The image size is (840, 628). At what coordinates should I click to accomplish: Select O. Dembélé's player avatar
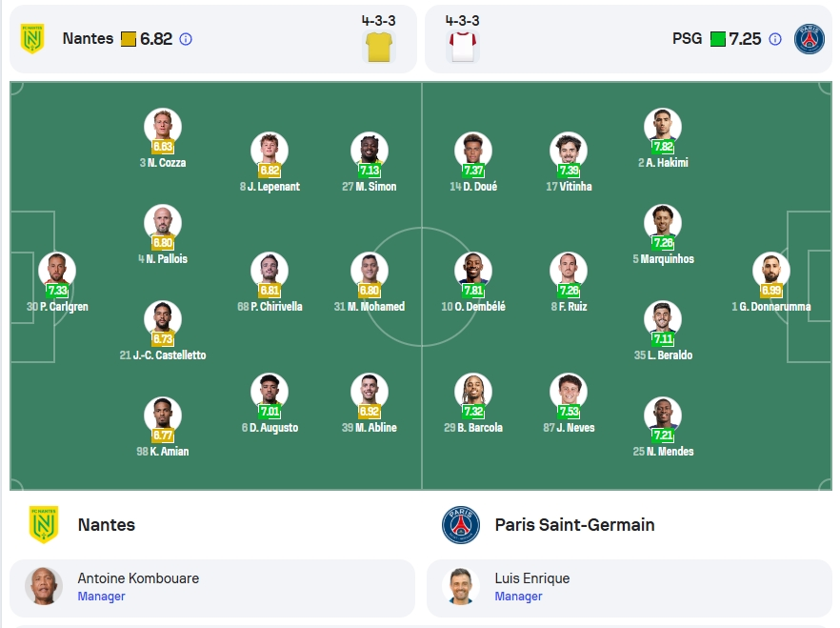(473, 270)
